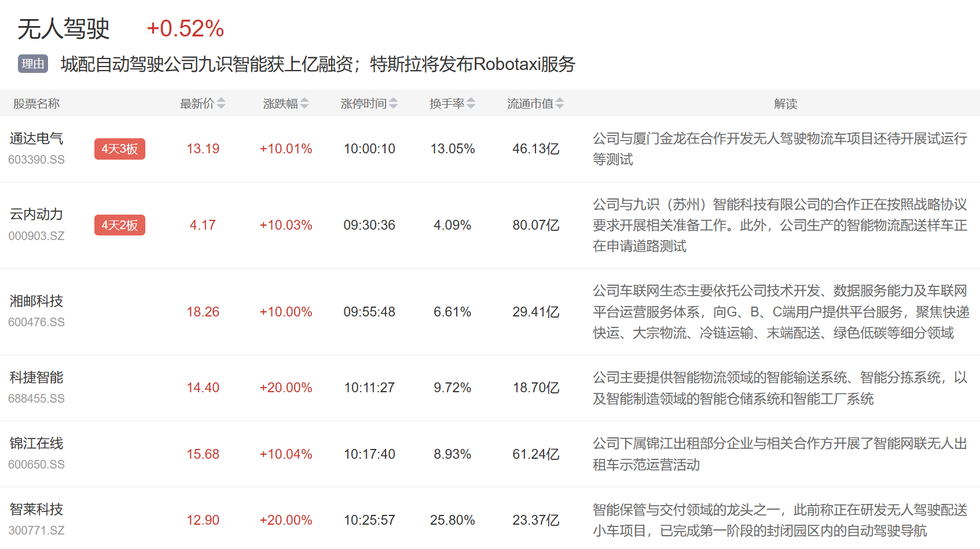Image resolution: width=980 pixels, height=549 pixels.
Task: Click price 14.40 for 科捷智能
Action: click(x=203, y=388)
